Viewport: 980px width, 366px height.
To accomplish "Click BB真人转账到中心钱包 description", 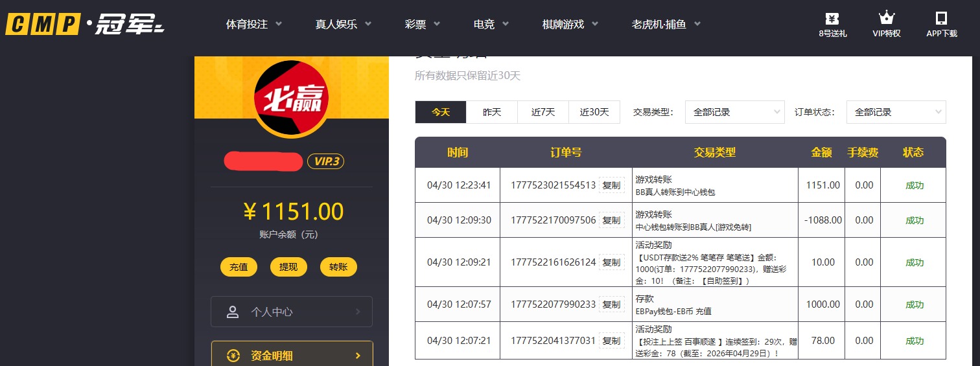I will (675, 192).
